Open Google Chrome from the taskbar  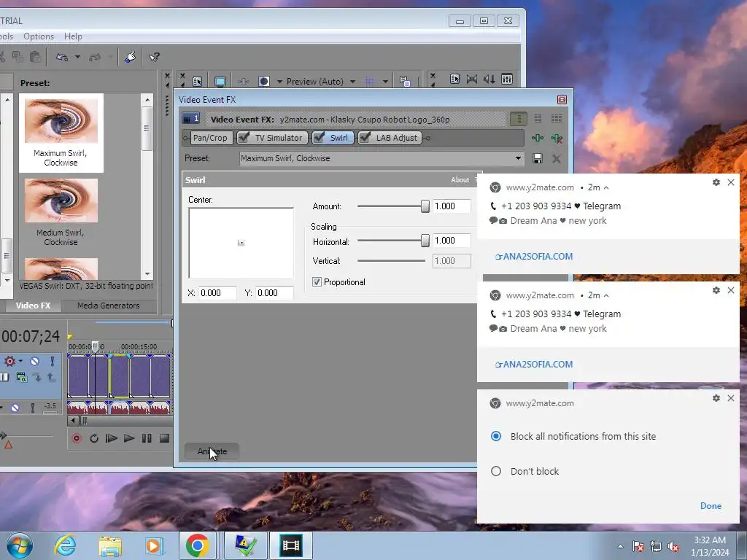click(198, 545)
